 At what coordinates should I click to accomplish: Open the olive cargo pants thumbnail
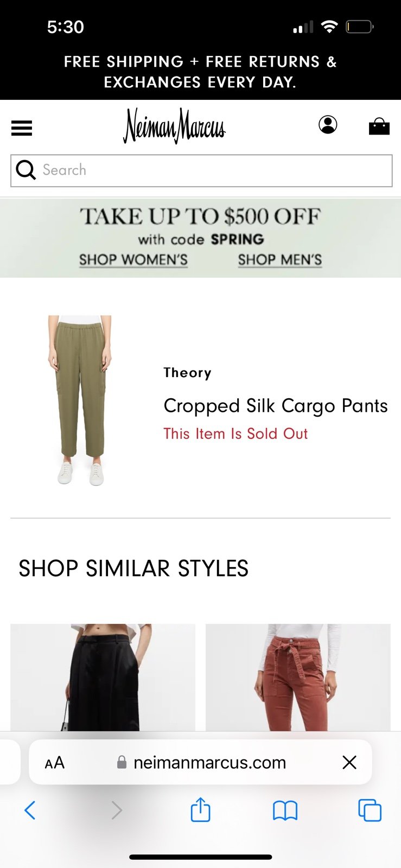click(80, 400)
